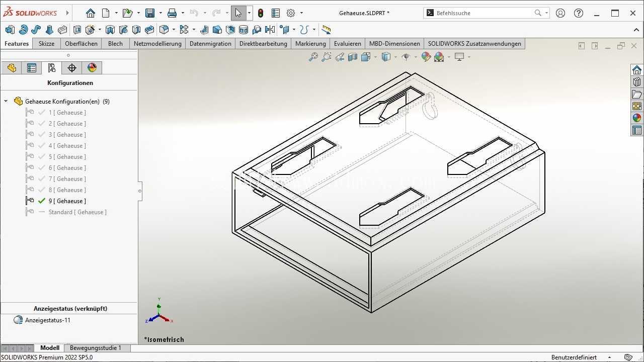
Task: Open the Options gear icon
Action: 291,13
